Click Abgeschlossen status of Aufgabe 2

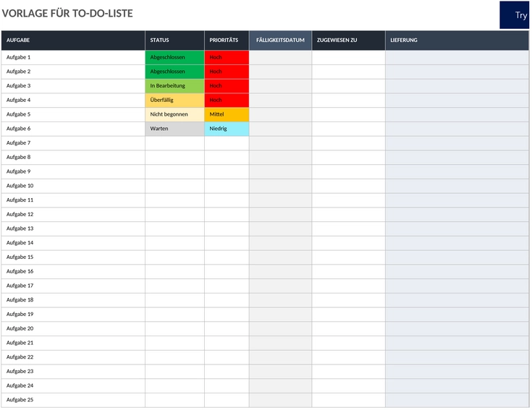coord(174,72)
